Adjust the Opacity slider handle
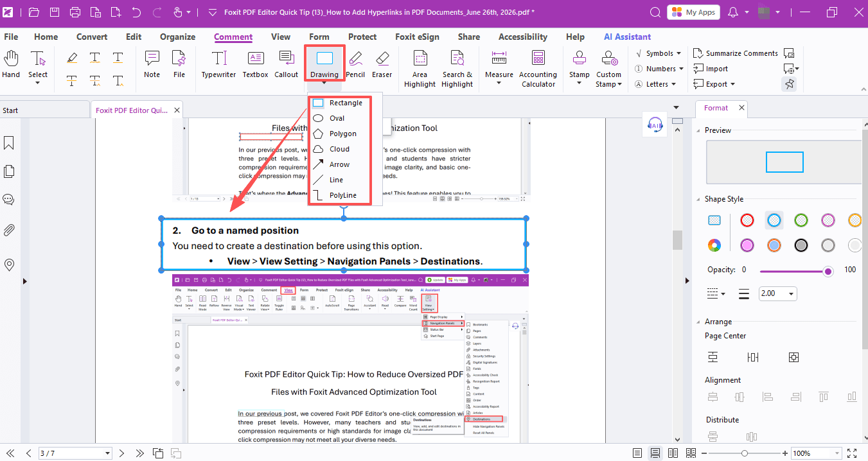 (x=828, y=271)
